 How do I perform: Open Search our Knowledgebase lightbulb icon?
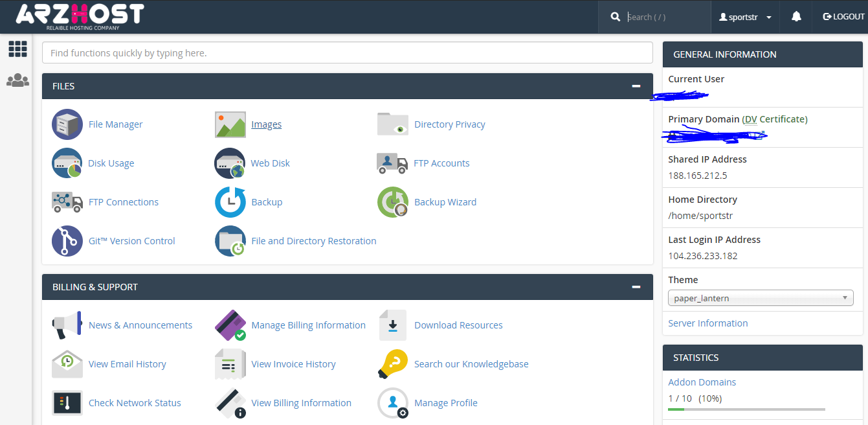392,364
